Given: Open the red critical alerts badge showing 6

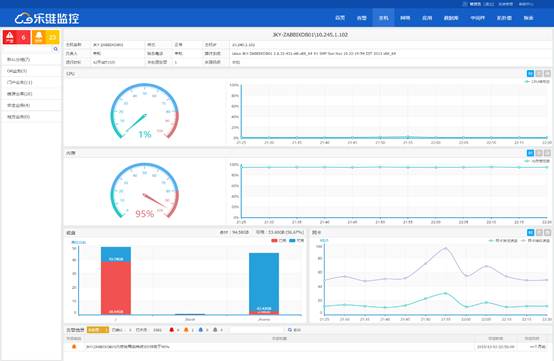Looking at the screenshot, I should tap(16, 37).
